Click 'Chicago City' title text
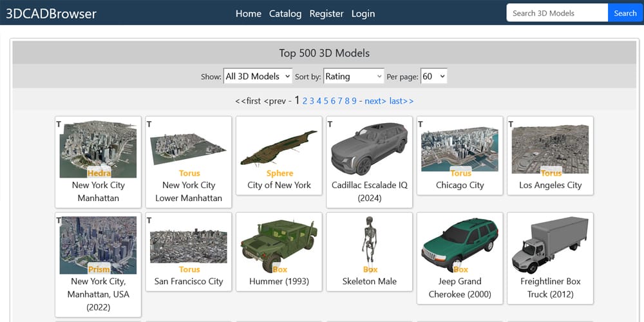Screen dimensions: 644x322 pos(460,185)
